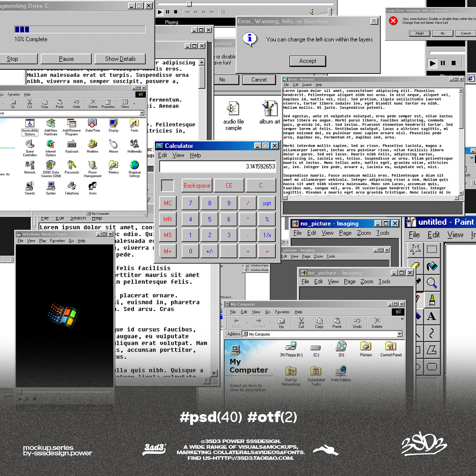Click the Calculator display showing 3.141592653
This screenshot has height=476, width=476.
tap(218, 166)
